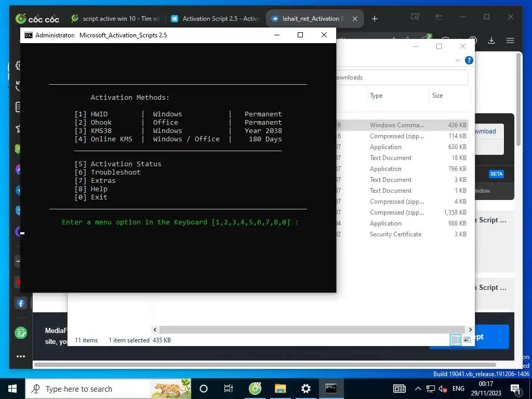
Task: Click command prompt icon on taskbar
Action: [331, 389]
